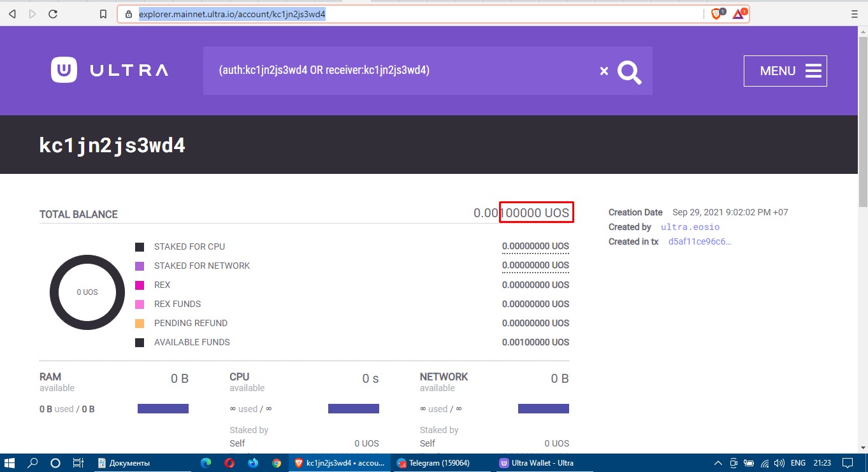Screen dimensions: 868x472
Task: Show hidden system tray icons
Action: 718,462
